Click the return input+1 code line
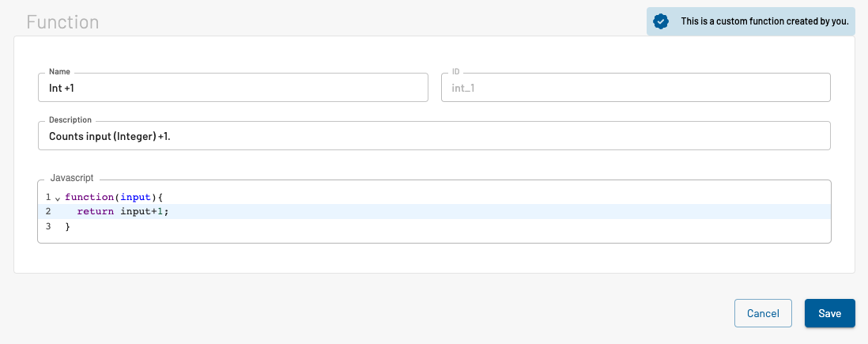Image resolution: width=868 pixels, height=344 pixels. click(x=123, y=212)
